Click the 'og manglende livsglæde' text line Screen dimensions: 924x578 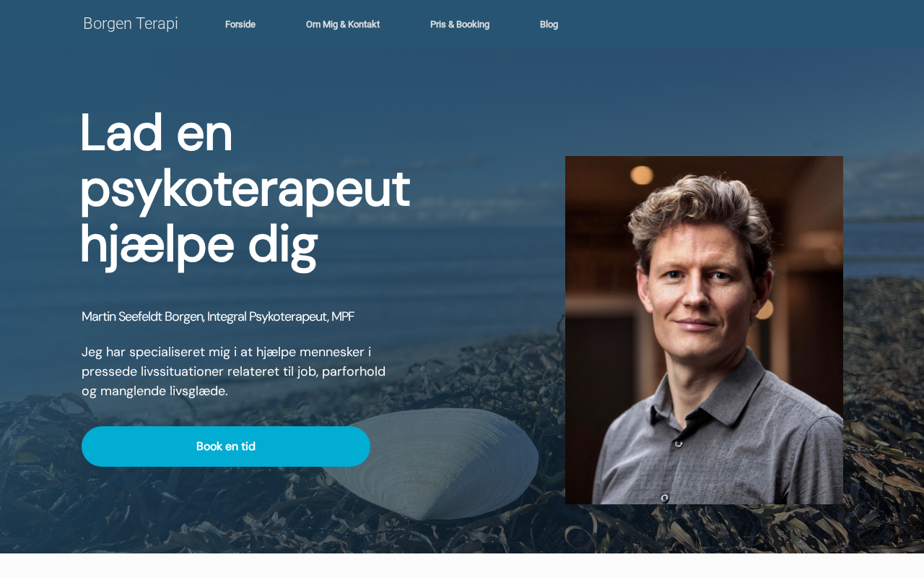[x=154, y=391]
